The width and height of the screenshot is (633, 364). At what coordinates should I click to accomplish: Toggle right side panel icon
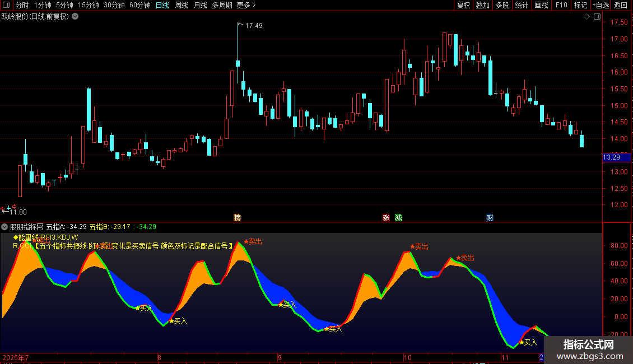pos(597,17)
